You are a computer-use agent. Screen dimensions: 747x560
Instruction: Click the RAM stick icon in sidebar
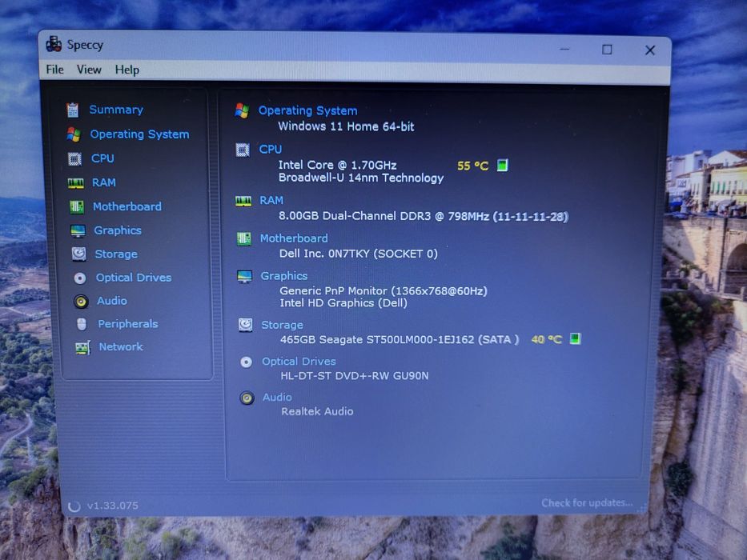pos(76,183)
